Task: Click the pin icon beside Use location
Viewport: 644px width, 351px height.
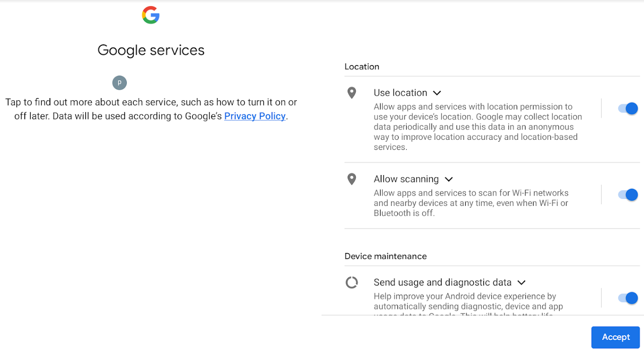Action: [x=352, y=93]
